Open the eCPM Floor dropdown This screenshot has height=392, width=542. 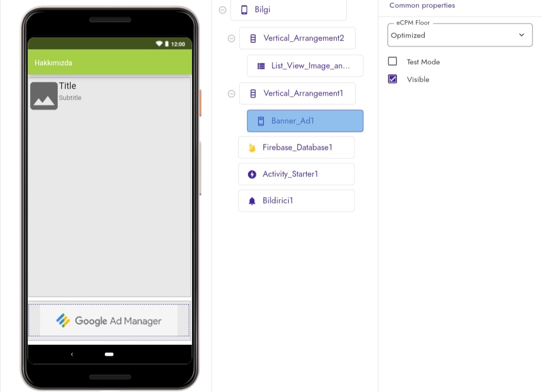pyautogui.click(x=460, y=35)
